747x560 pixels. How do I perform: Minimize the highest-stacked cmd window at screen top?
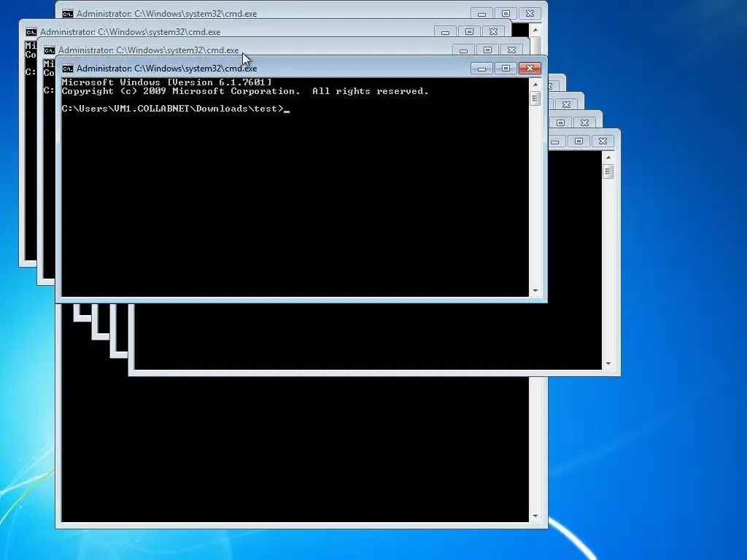tap(481, 14)
